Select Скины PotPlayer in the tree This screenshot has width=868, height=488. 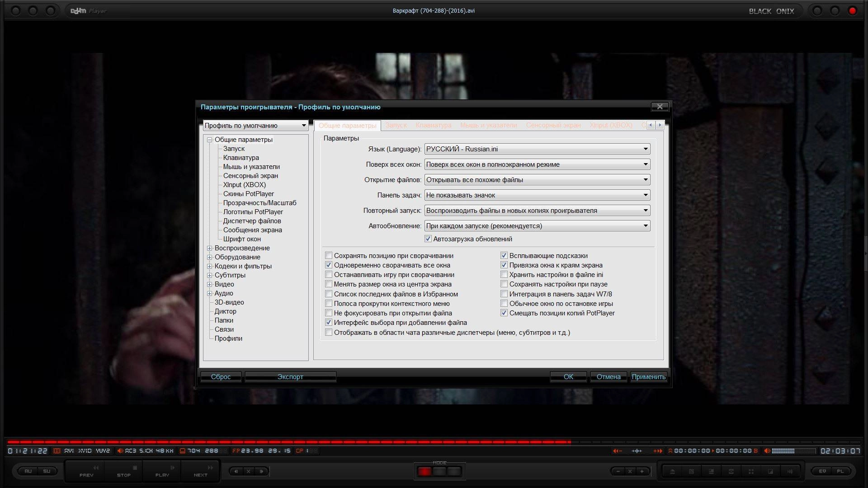click(x=248, y=194)
